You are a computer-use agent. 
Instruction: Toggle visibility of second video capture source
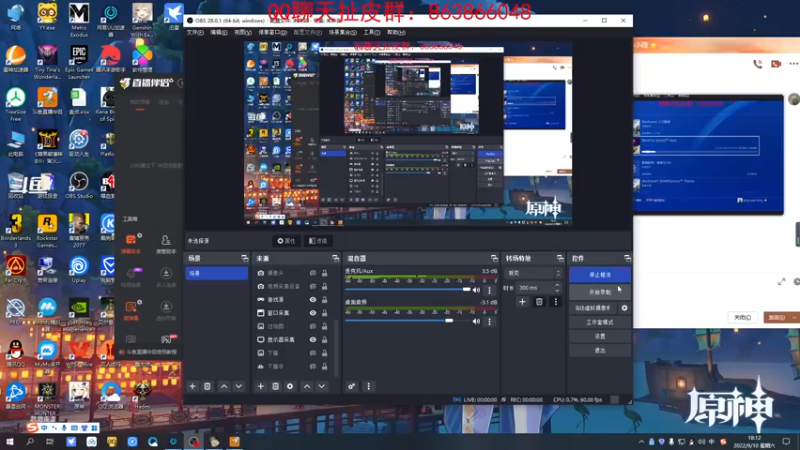313,286
